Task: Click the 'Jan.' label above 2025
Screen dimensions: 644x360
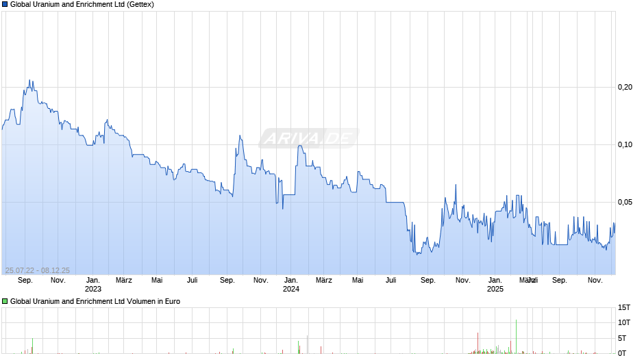Action: tap(495, 281)
